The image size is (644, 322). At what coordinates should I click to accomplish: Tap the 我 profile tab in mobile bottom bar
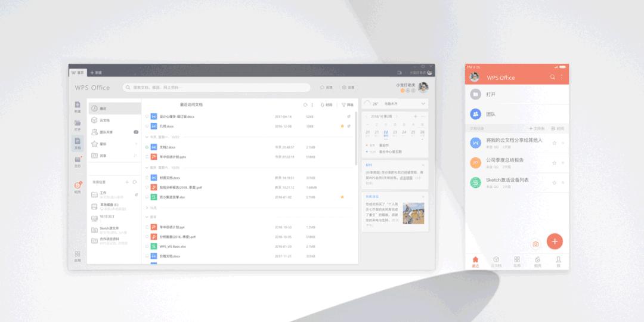click(558, 262)
